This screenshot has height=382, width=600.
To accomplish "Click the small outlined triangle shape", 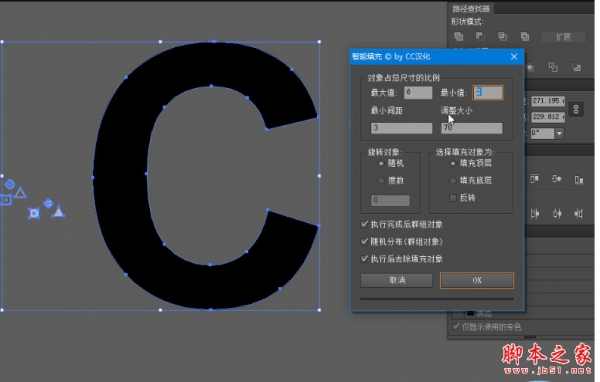I will (x=21, y=193).
